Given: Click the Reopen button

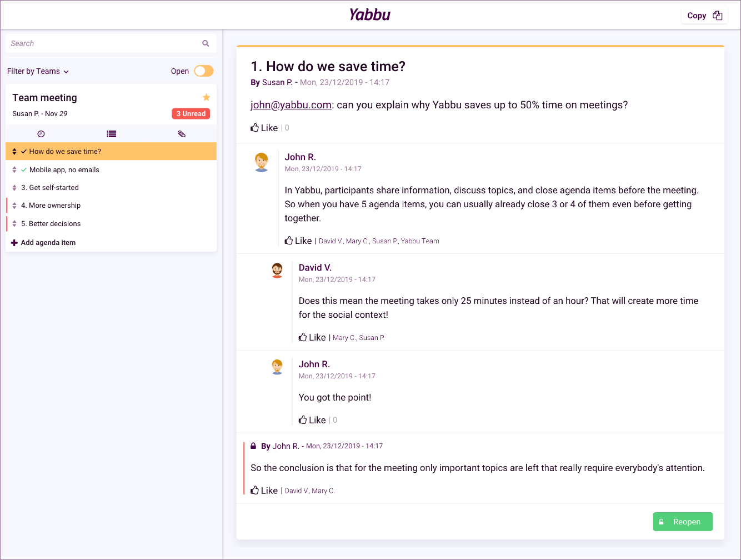Looking at the screenshot, I should 683,522.
